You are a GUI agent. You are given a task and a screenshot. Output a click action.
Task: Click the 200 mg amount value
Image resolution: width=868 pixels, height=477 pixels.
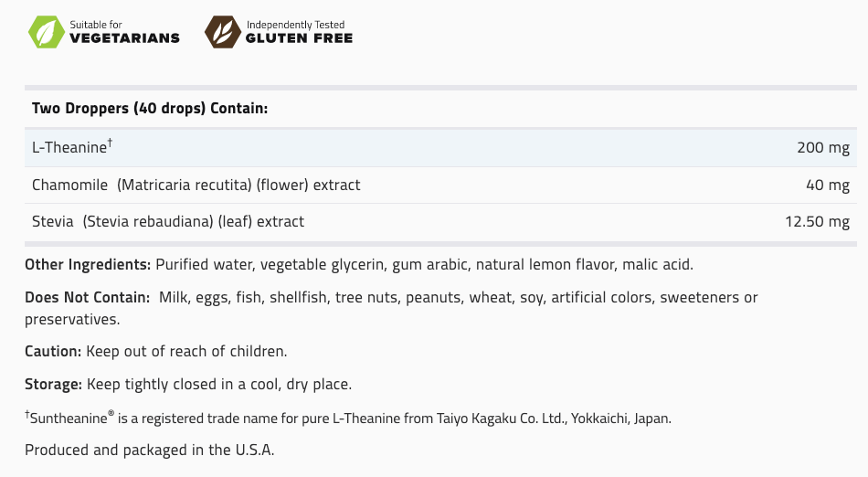pyautogui.click(x=823, y=148)
